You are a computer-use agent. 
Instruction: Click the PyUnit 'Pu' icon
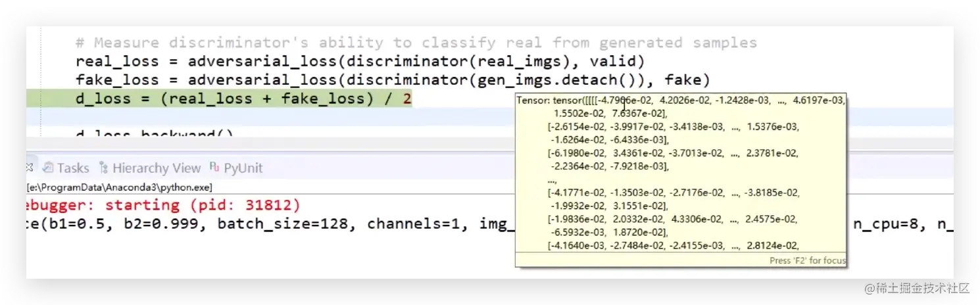214,168
